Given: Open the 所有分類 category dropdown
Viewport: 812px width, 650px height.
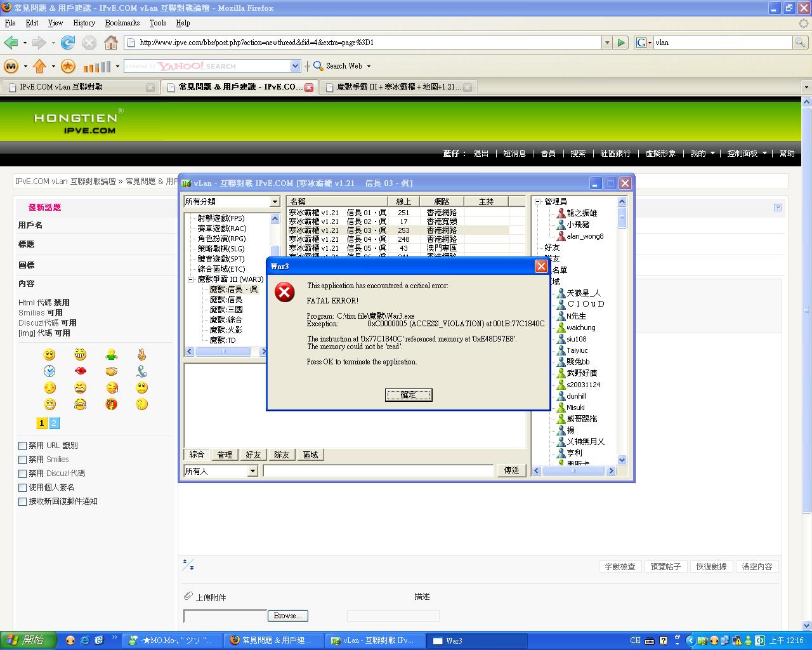Looking at the screenshot, I should pos(275,202).
